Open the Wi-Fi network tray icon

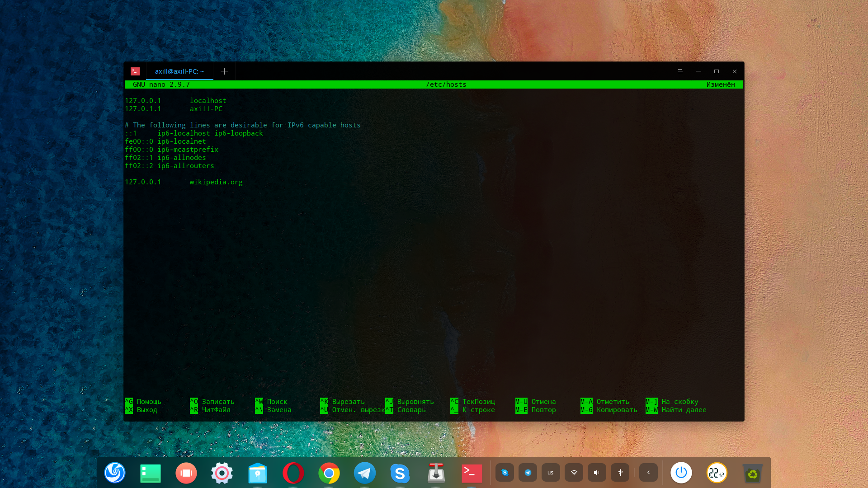[x=574, y=473]
